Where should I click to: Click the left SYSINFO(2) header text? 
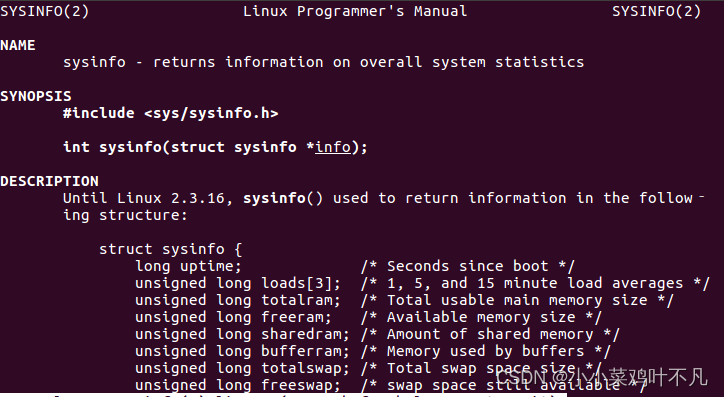pos(44,11)
